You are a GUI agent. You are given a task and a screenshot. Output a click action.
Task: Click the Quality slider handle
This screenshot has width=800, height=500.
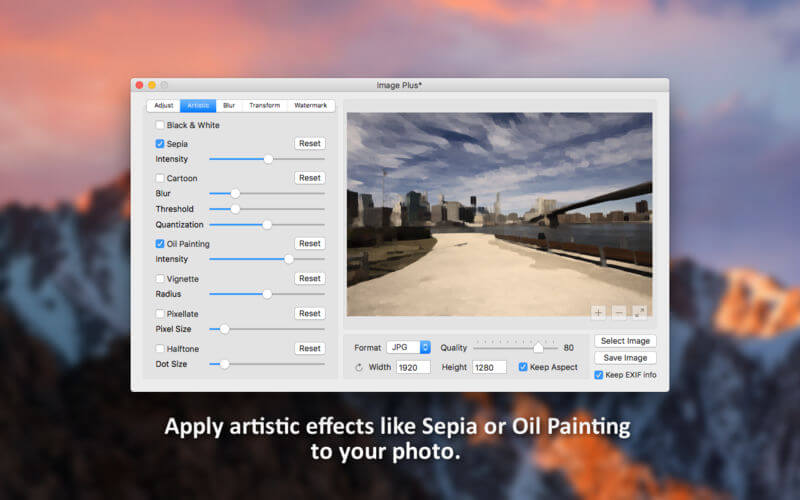[538, 348]
